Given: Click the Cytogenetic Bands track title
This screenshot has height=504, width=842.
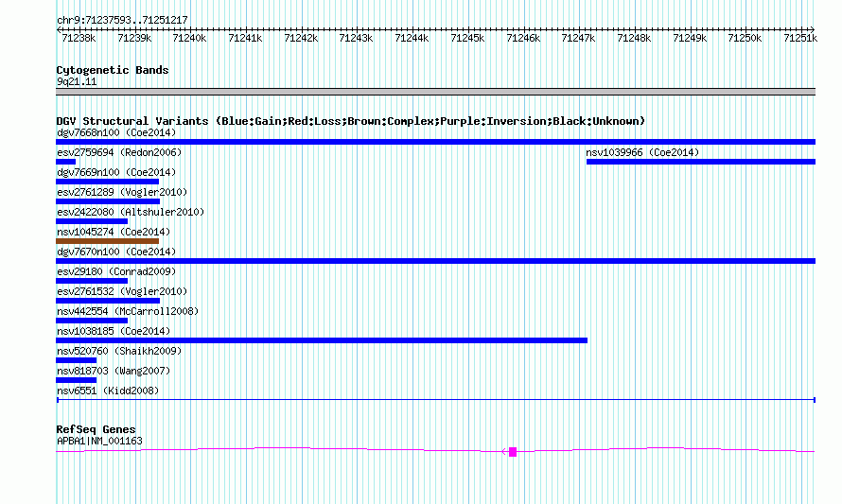Looking at the screenshot, I should pos(113,70).
